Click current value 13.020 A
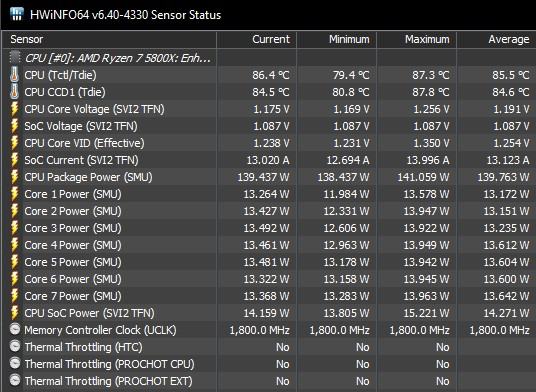The width and height of the screenshot is (536, 392). click(x=268, y=160)
